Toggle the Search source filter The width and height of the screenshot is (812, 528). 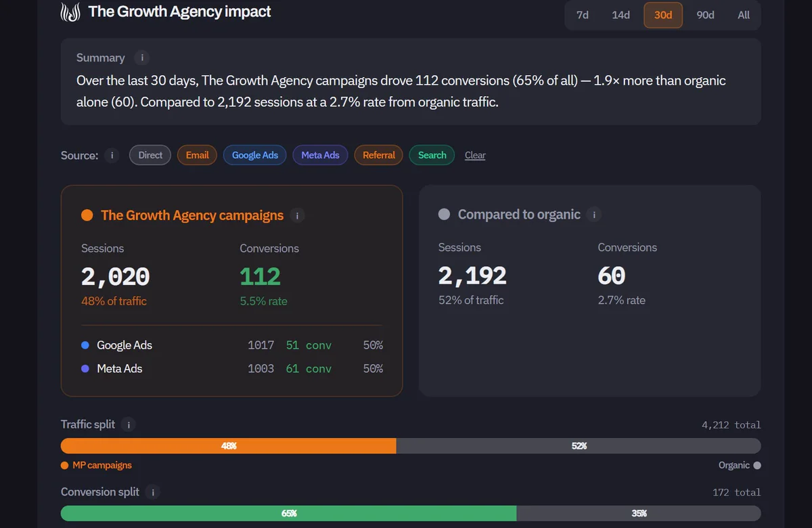click(432, 155)
